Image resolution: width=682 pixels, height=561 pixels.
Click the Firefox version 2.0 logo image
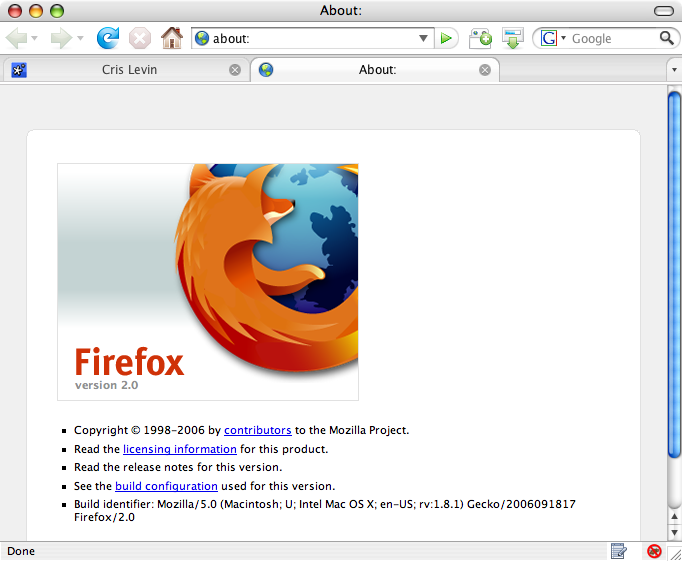pos(208,282)
